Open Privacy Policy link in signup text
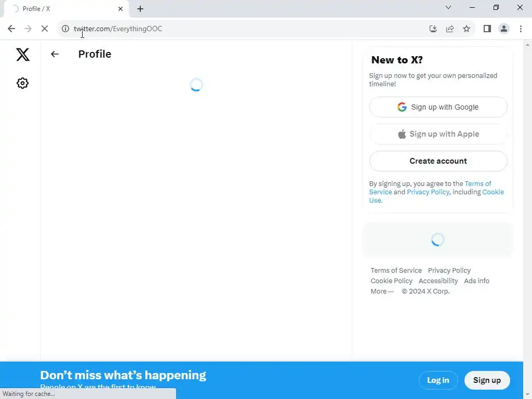The image size is (532, 399). pyautogui.click(x=428, y=192)
